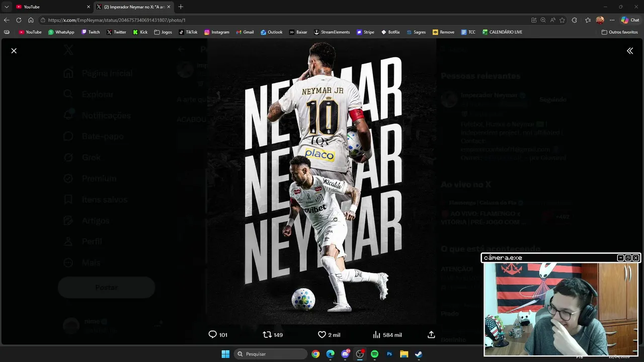Open the favorites list icon

(588, 20)
